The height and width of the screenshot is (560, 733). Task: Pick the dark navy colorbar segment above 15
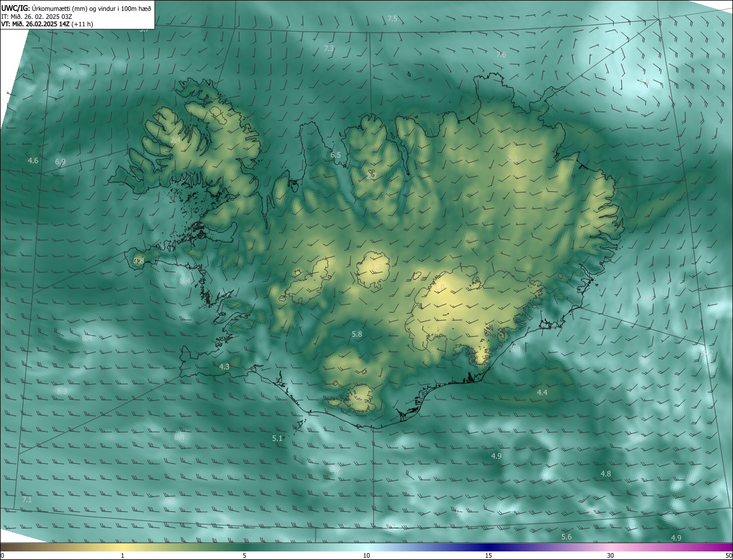click(x=488, y=547)
